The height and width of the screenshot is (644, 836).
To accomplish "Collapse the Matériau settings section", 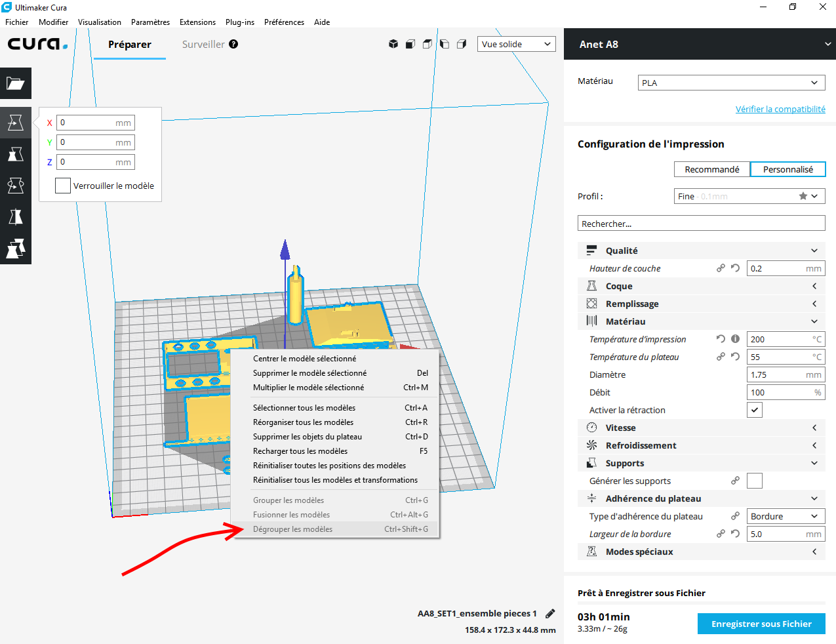I will (x=701, y=321).
